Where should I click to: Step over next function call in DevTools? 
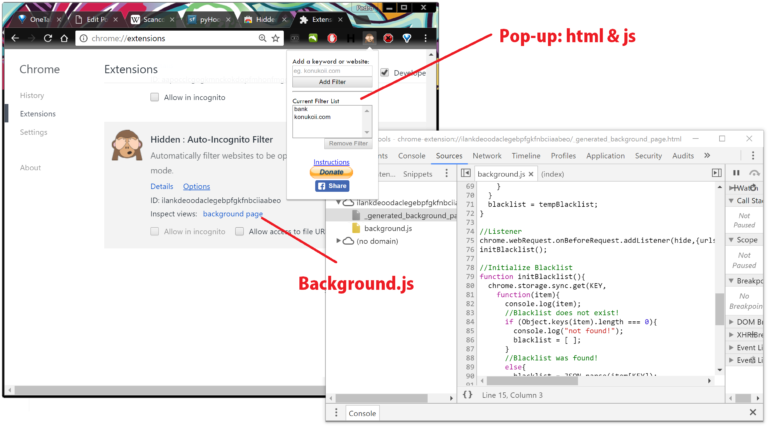click(755, 173)
